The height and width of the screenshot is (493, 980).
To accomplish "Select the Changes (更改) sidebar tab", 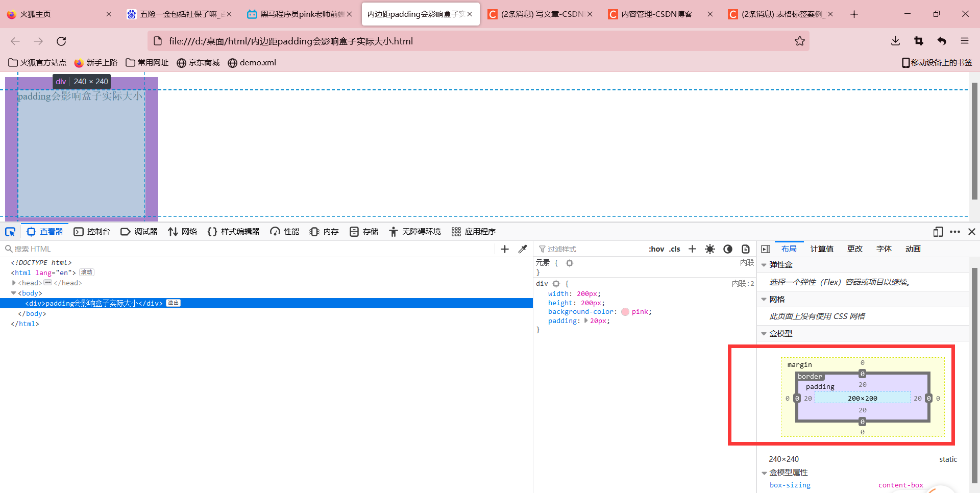I will (855, 249).
